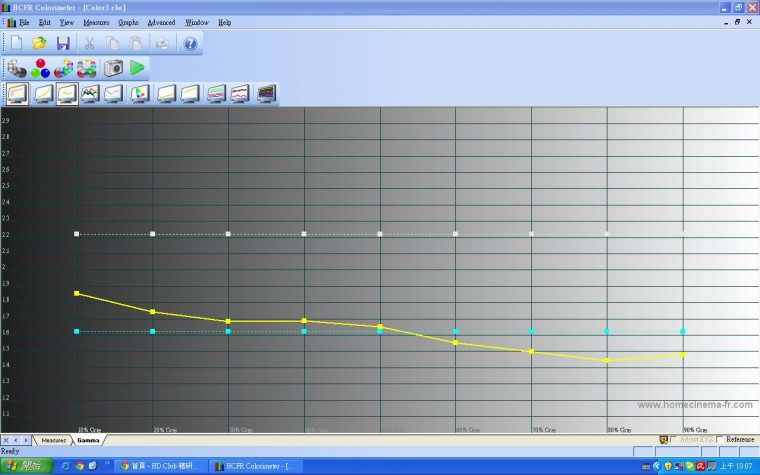Enable the Reference checkbox
The height and width of the screenshot is (475, 760).
coord(720,440)
